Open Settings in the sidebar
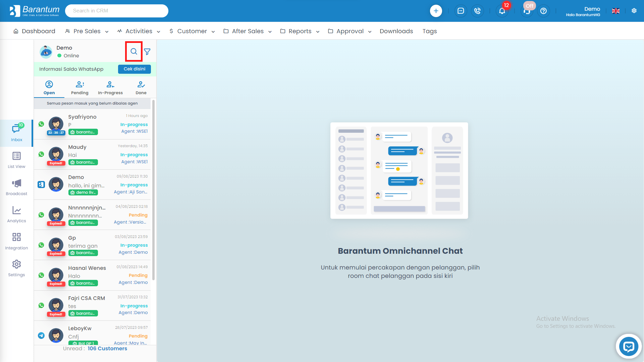 coord(16,268)
